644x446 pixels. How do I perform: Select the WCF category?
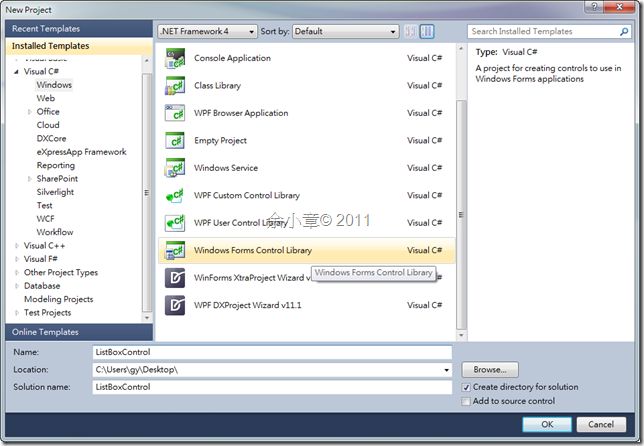pos(45,219)
